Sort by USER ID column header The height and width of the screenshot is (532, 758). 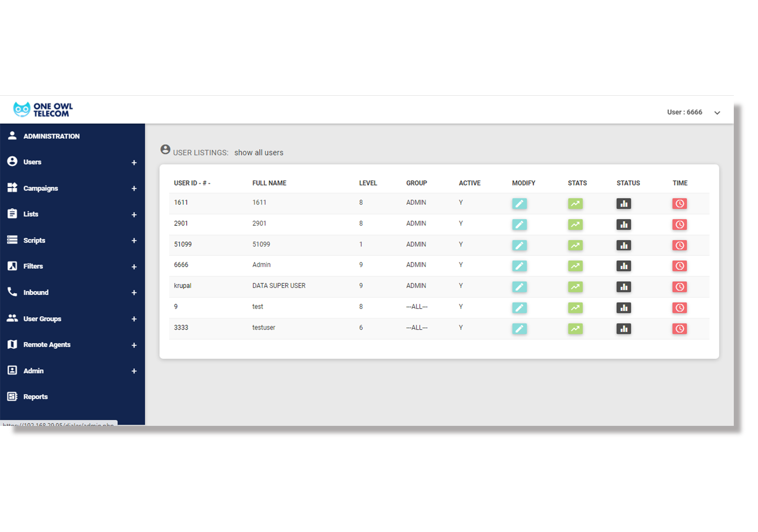click(192, 183)
